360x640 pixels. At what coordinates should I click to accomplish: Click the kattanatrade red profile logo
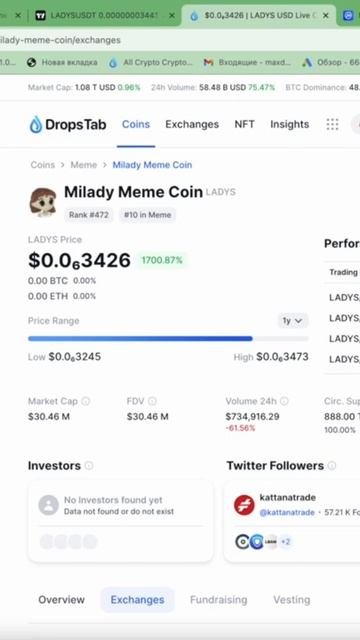click(x=244, y=505)
